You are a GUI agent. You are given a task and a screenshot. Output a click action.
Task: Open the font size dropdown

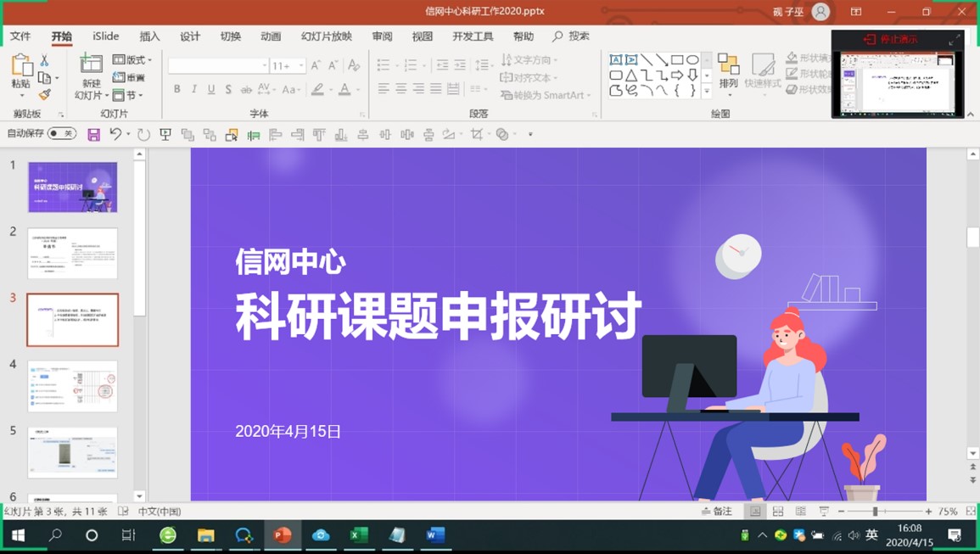point(301,65)
